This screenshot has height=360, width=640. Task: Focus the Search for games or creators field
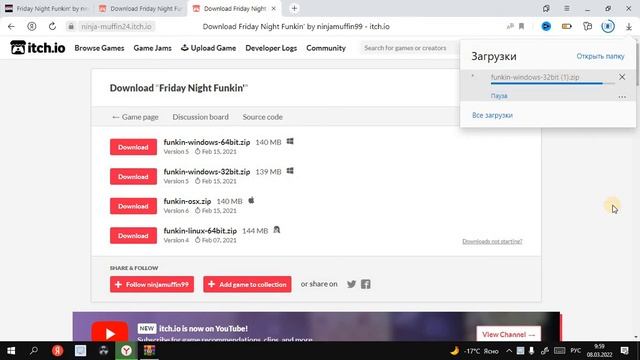409,48
